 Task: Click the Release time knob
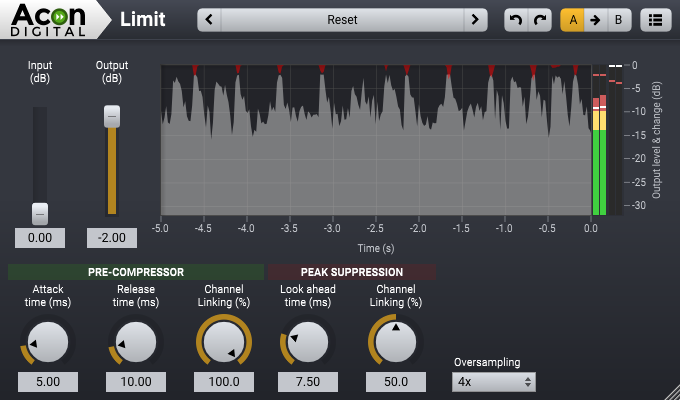click(136, 343)
